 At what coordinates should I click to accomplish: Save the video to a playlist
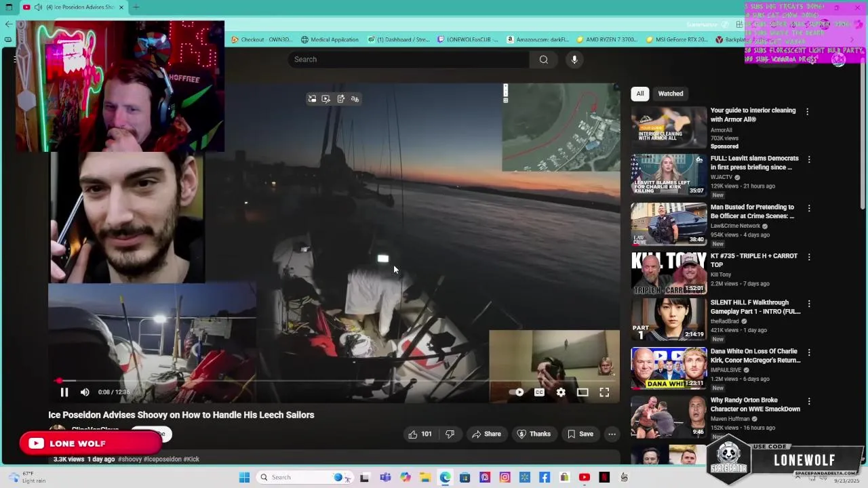580,434
